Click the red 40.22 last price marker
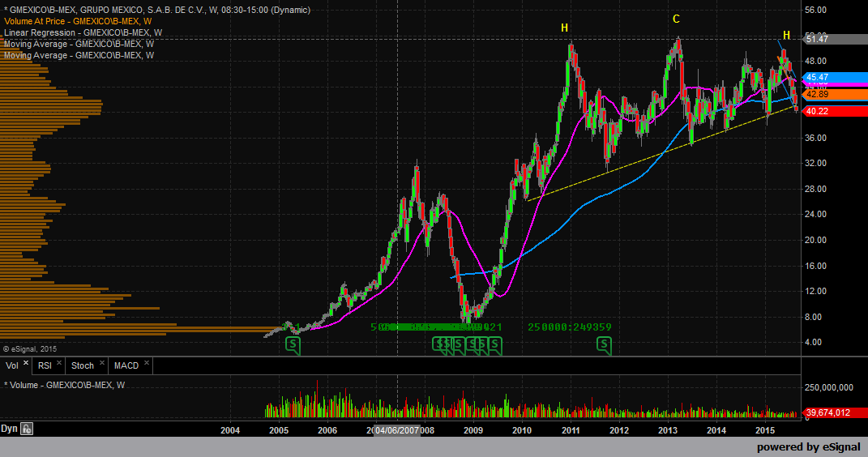 pos(836,111)
